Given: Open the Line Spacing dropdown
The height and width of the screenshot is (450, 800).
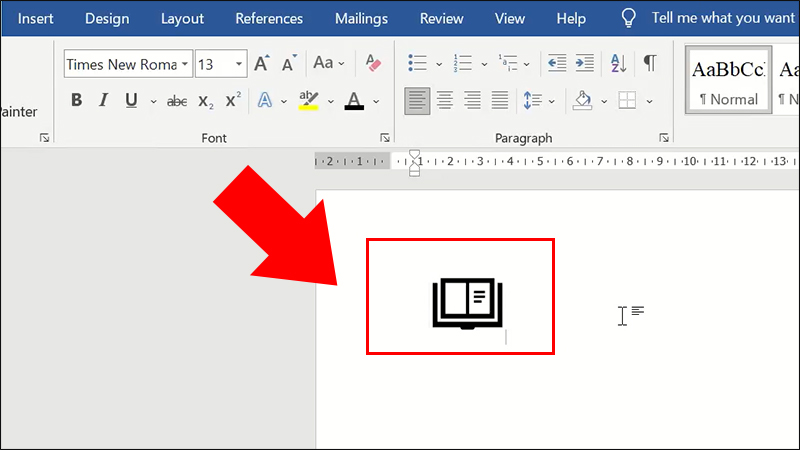Looking at the screenshot, I should [x=532, y=101].
